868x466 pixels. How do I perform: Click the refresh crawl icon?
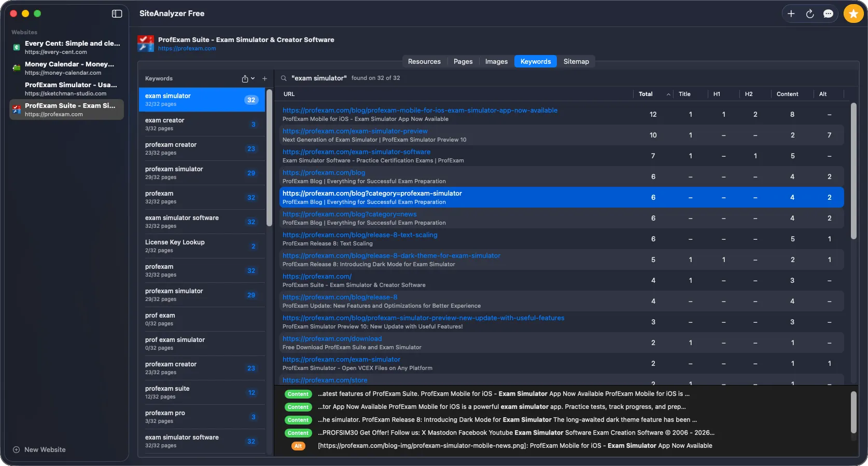click(x=809, y=14)
